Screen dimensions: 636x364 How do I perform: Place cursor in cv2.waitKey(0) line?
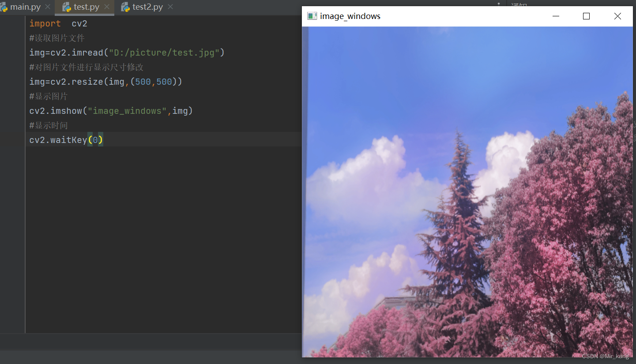66,140
